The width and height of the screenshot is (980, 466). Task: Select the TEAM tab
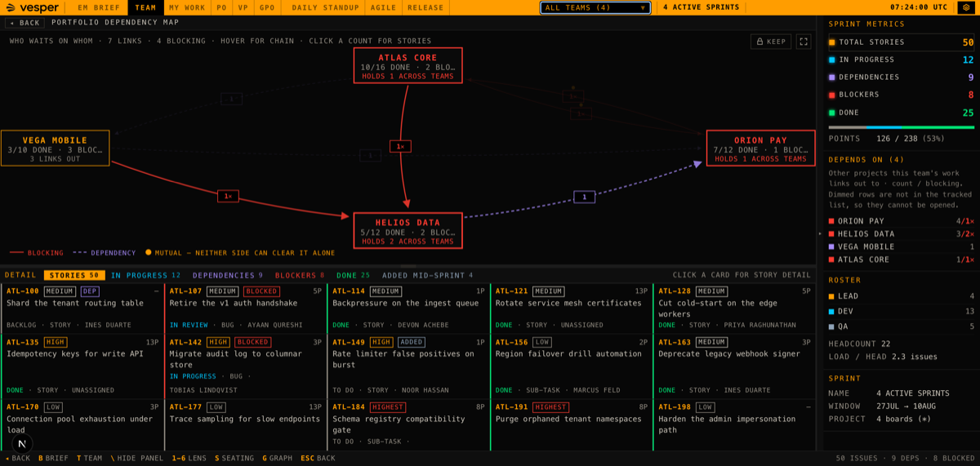click(x=145, y=7)
